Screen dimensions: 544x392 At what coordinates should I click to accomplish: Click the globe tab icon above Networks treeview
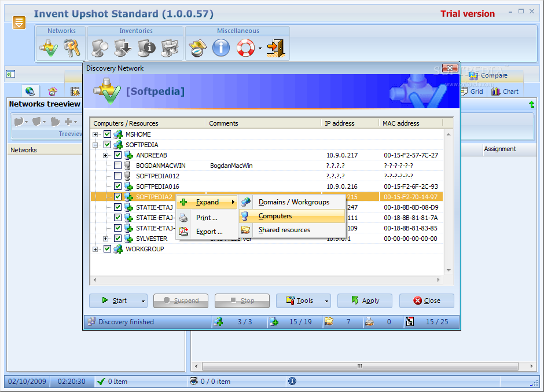tap(30, 91)
